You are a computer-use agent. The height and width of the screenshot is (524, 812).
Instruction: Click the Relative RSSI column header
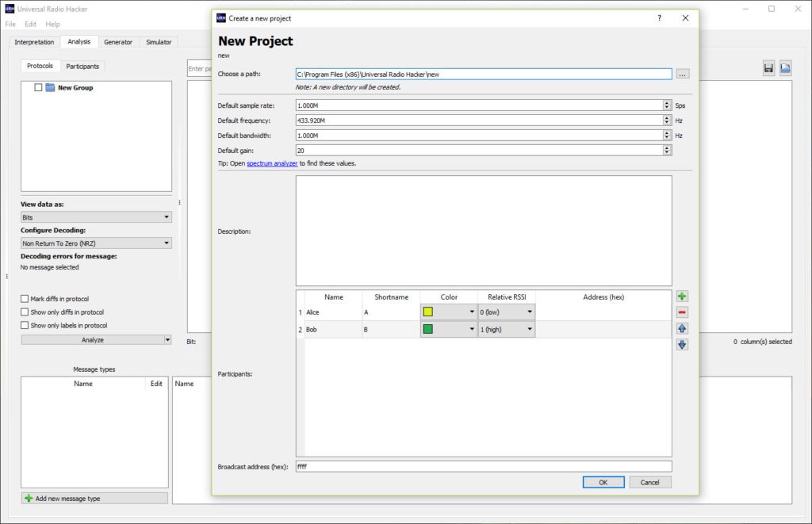click(507, 297)
